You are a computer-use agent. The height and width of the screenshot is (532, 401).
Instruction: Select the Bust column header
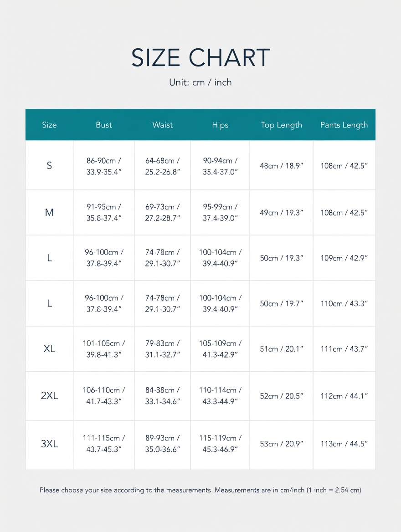tap(104, 125)
